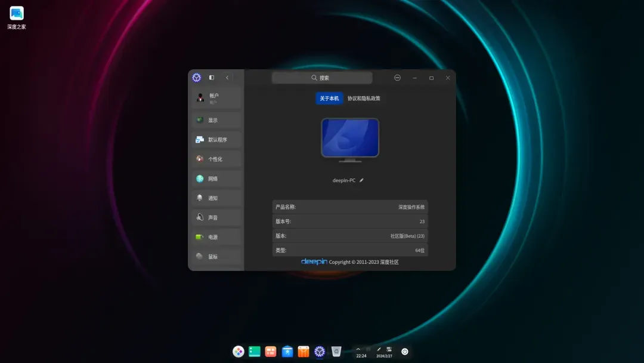Expand the tray with the up chevron

click(358, 349)
